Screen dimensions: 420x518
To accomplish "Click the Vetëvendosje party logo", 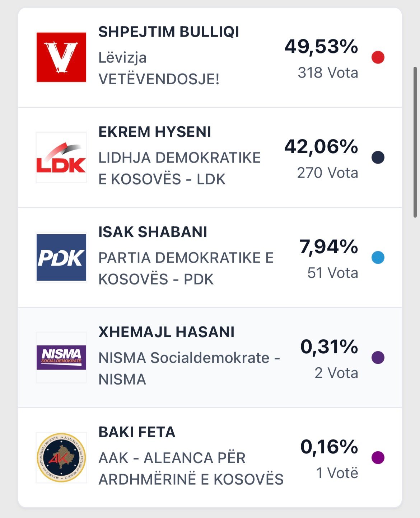I will tap(61, 57).
